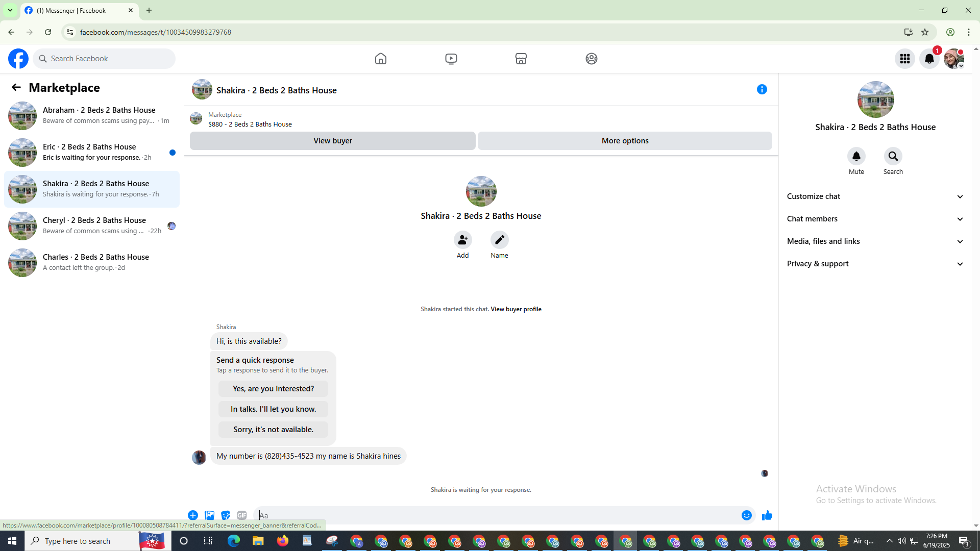Send quick reply "Sorry, it's not available."
The width and height of the screenshot is (980, 551).
(x=273, y=430)
